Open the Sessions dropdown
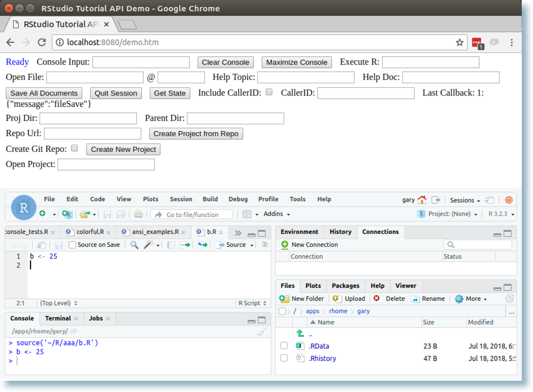The image size is (533, 392). tap(465, 200)
